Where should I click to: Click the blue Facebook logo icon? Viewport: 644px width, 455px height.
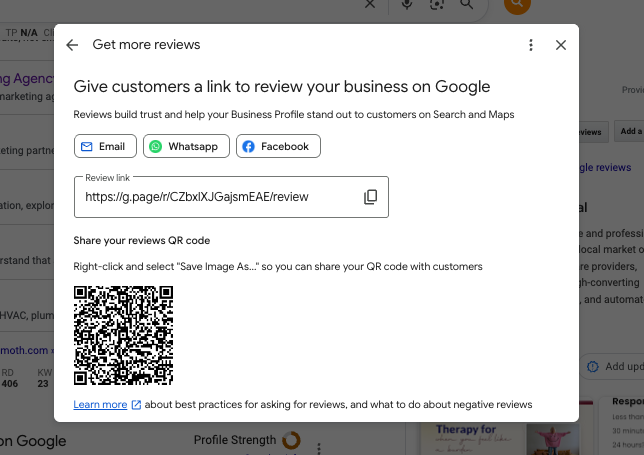pos(248,147)
